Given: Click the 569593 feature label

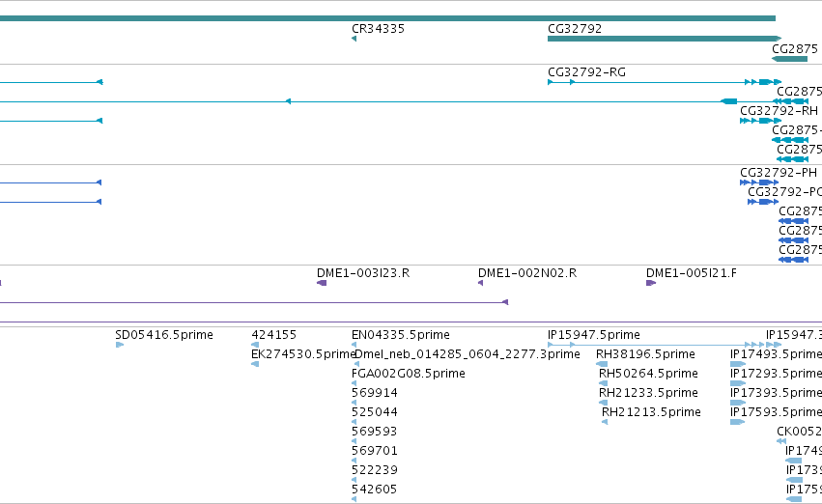Looking at the screenshot, I should click(x=375, y=433).
